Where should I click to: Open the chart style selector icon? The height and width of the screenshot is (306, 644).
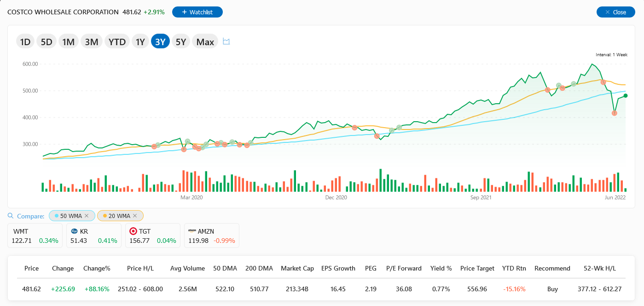[x=226, y=41]
